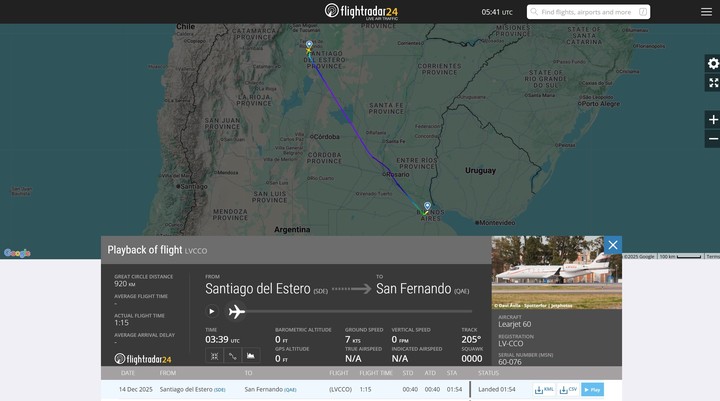Download the CSV file for this flight
720x401 pixels.
coord(568,390)
